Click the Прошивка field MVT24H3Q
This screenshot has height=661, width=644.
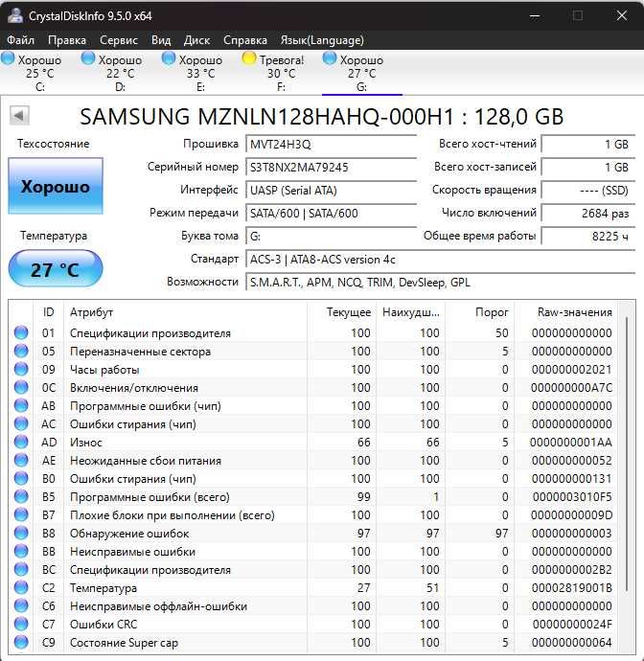[x=331, y=144]
